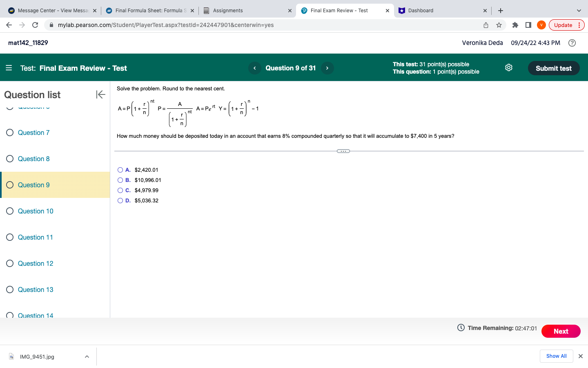Open test settings gear icon

click(509, 67)
